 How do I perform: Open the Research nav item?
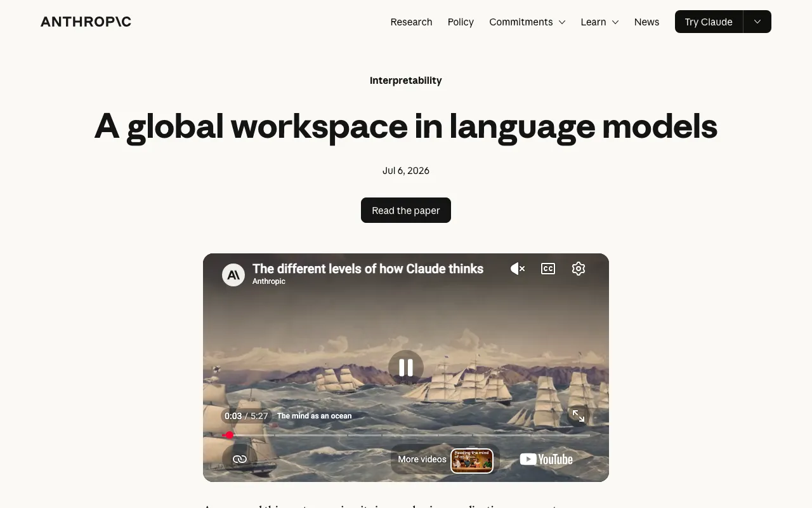click(x=411, y=22)
